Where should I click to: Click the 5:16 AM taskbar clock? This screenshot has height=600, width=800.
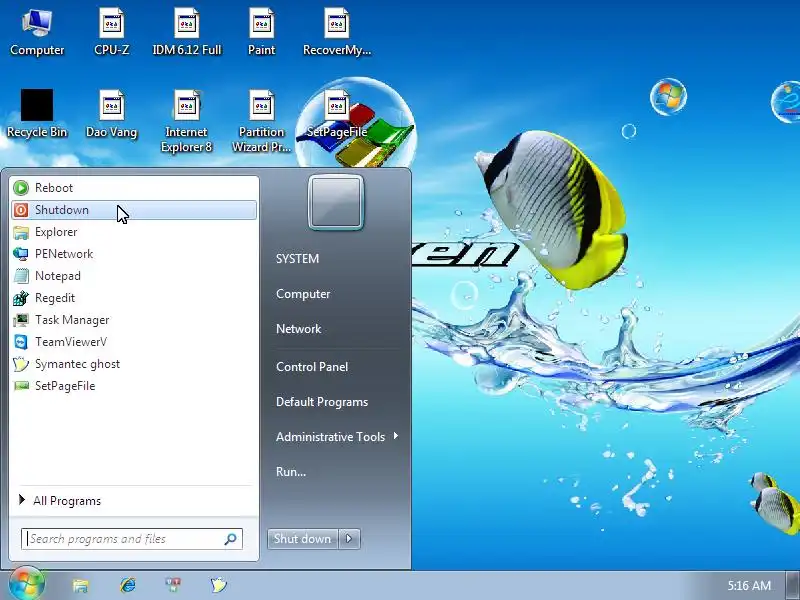tap(749, 585)
